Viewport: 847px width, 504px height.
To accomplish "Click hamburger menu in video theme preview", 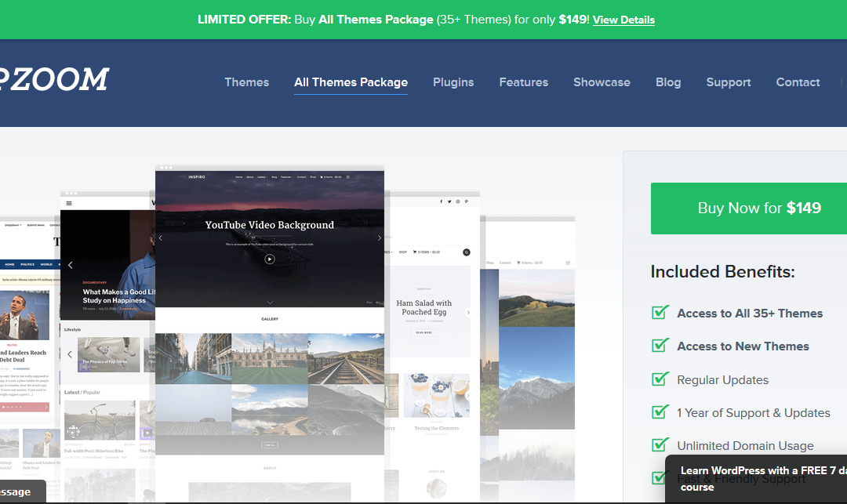I will 69,204.
